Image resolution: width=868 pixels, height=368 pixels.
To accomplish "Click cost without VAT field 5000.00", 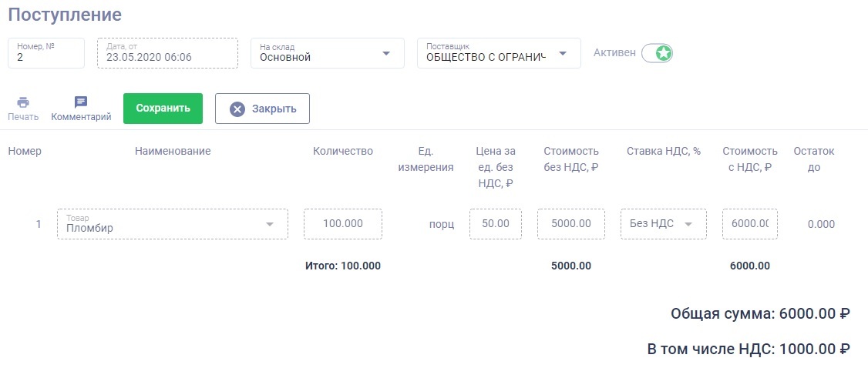I will tap(571, 224).
